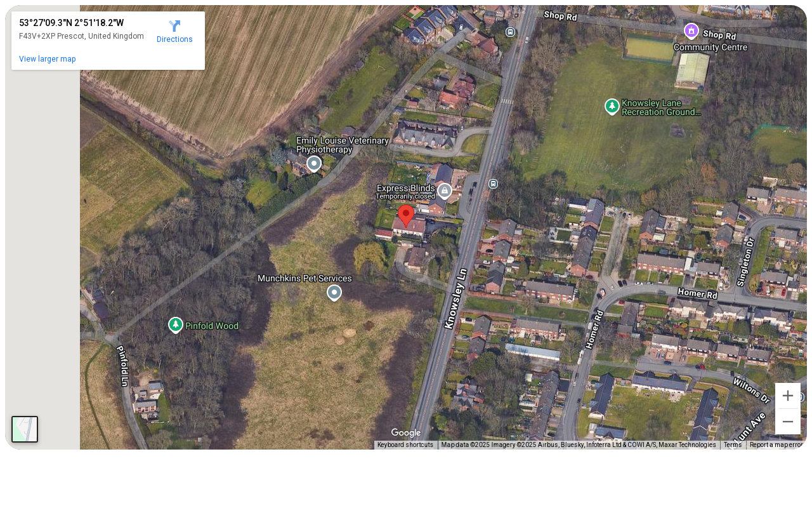Select the Pinfold Wood park icon
Screen dimensions: 812x508
(176, 325)
